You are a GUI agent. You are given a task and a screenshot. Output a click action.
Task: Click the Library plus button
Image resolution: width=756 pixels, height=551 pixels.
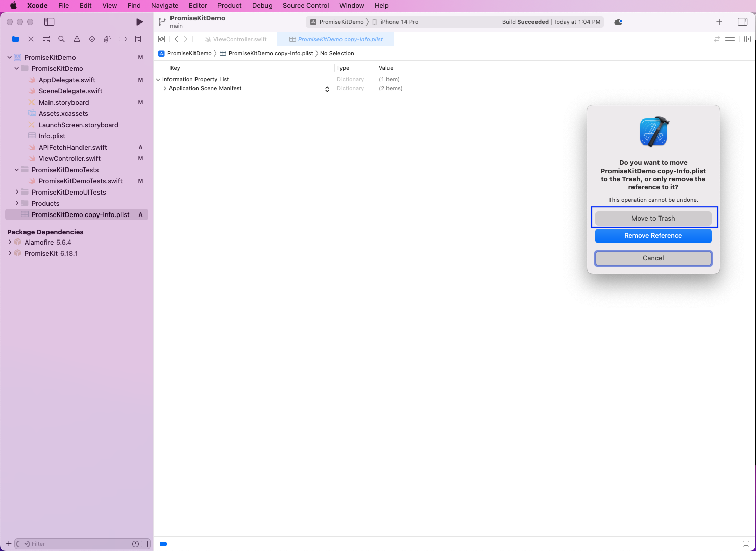coord(719,22)
